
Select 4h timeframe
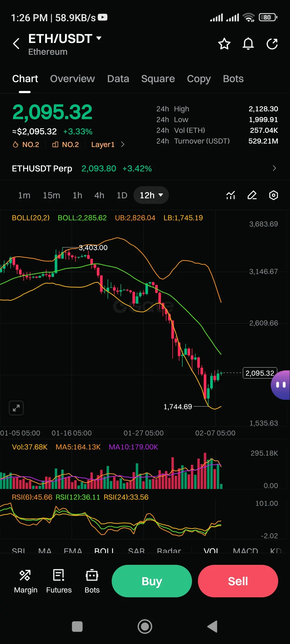click(99, 195)
